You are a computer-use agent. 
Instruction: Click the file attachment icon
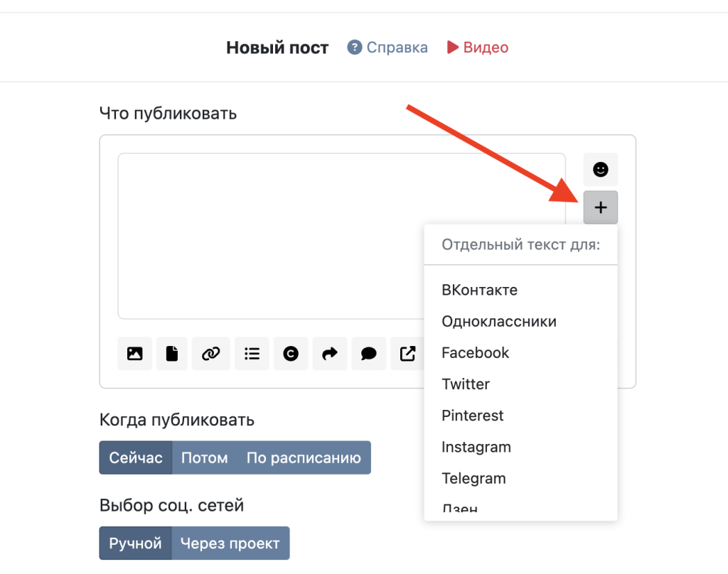pyautogui.click(x=172, y=353)
